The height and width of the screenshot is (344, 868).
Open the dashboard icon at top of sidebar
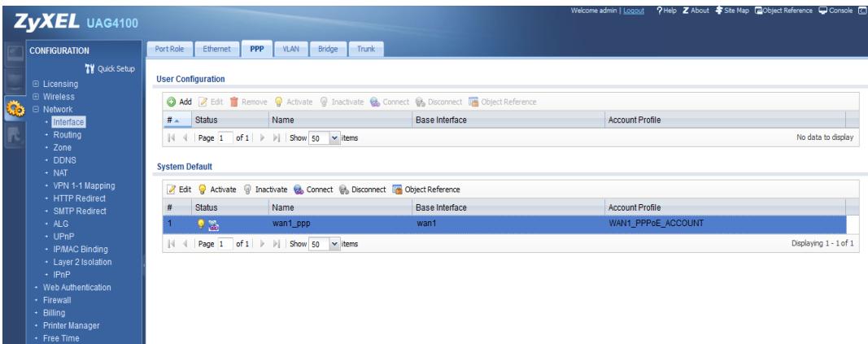point(15,54)
